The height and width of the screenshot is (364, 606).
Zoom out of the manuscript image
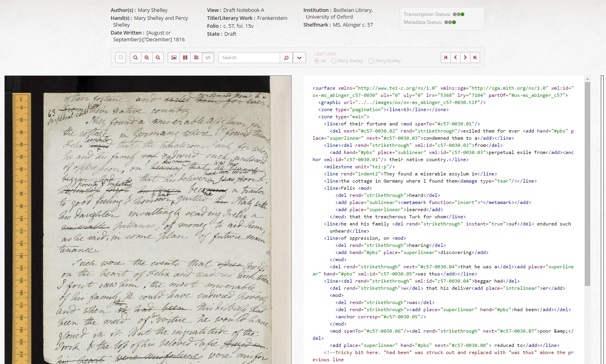point(158,58)
